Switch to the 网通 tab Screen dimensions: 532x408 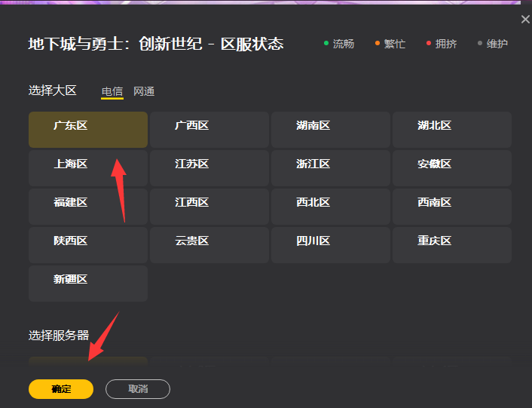click(x=144, y=91)
